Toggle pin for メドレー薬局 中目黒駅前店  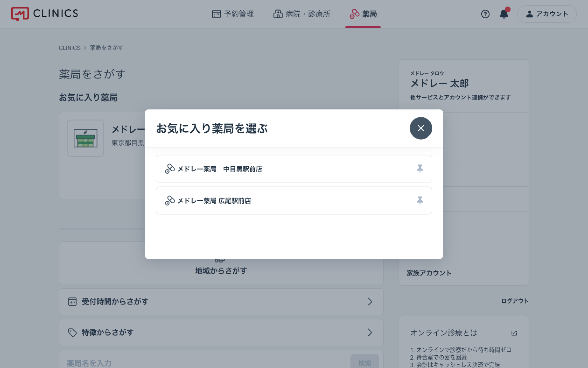pyautogui.click(x=420, y=169)
